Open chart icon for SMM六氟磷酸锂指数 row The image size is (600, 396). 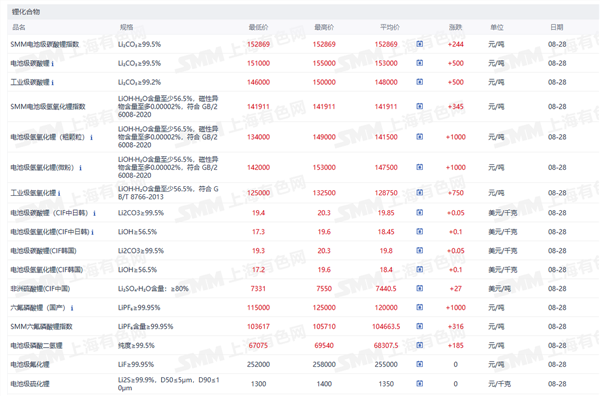(419, 326)
